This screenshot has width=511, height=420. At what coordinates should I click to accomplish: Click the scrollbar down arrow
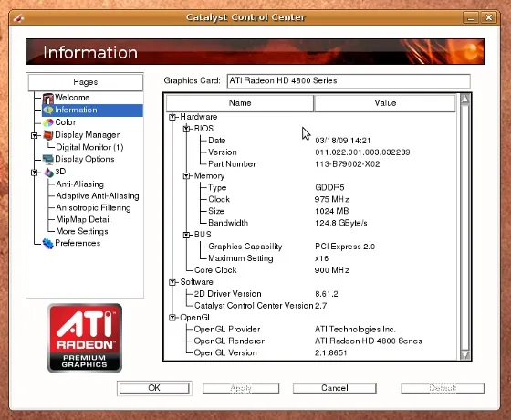[x=465, y=354]
